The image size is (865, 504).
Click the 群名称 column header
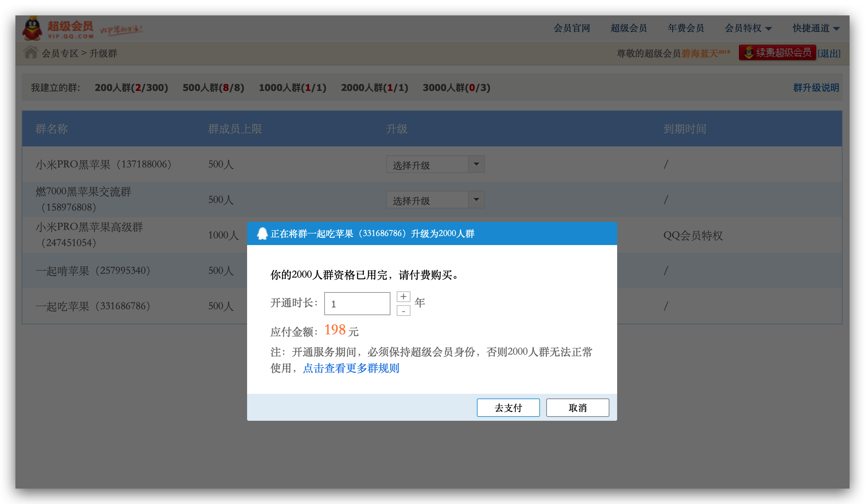click(x=52, y=129)
